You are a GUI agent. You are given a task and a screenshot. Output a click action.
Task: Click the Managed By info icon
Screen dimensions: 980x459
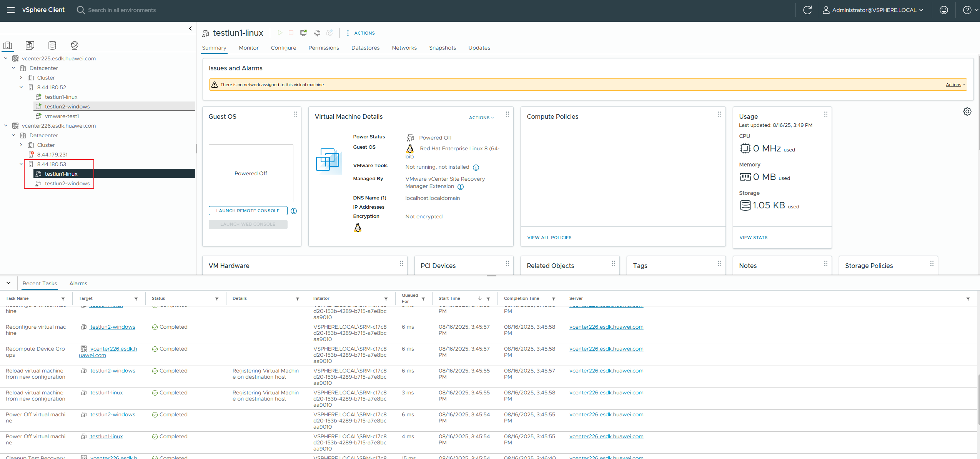[x=461, y=187]
